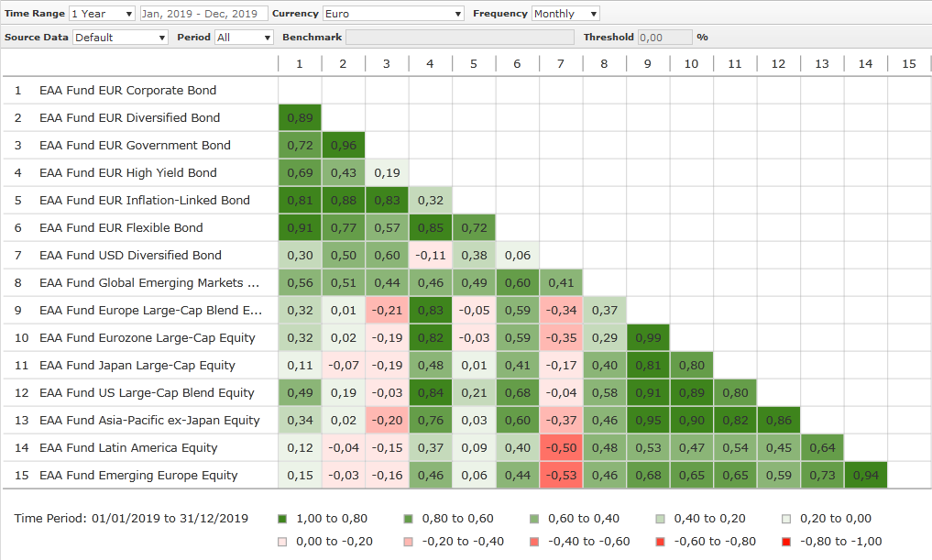Open the Time Range dropdown
The height and width of the screenshot is (560, 932).
102,14
